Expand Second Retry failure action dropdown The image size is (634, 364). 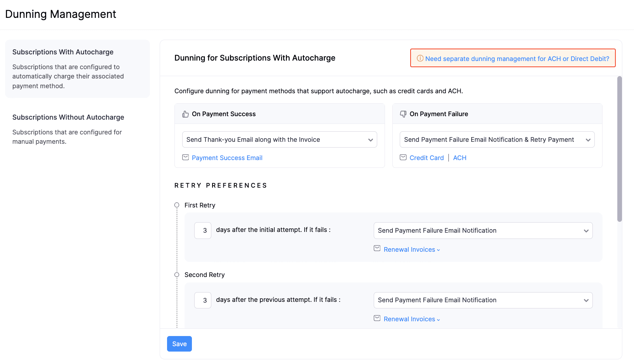point(483,300)
